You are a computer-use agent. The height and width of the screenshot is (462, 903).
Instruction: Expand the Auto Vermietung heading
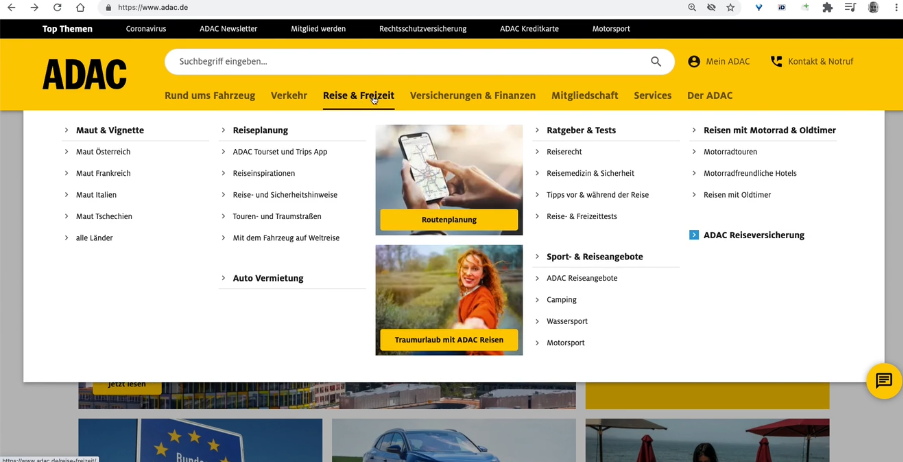click(267, 278)
